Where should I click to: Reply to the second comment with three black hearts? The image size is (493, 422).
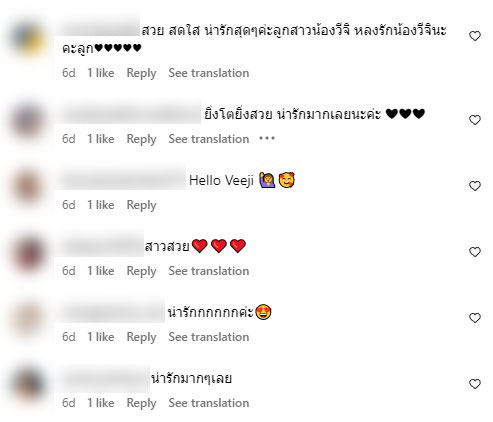141,139
